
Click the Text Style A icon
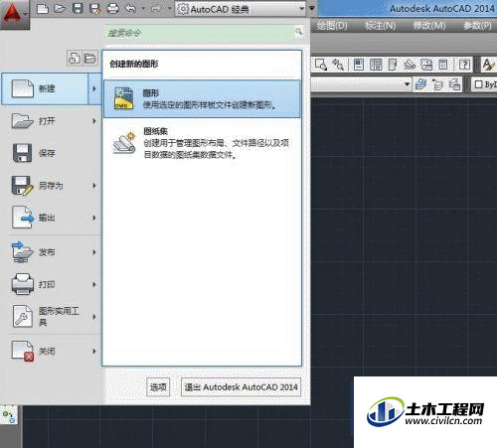(x=488, y=65)
